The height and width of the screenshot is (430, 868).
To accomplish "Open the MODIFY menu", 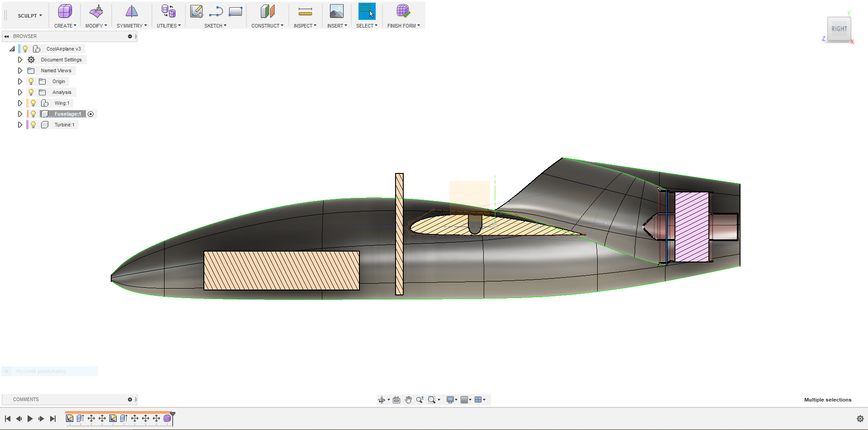I will tap(96, 26).
